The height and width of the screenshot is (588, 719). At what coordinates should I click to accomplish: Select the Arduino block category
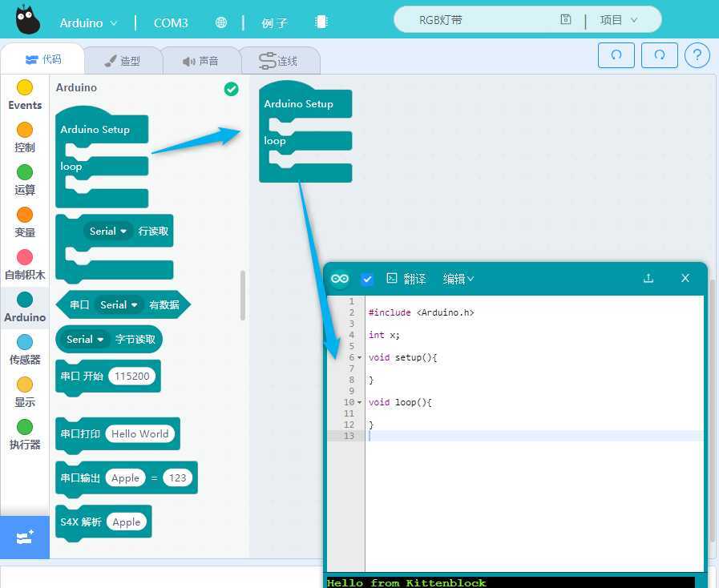[25, 308]
